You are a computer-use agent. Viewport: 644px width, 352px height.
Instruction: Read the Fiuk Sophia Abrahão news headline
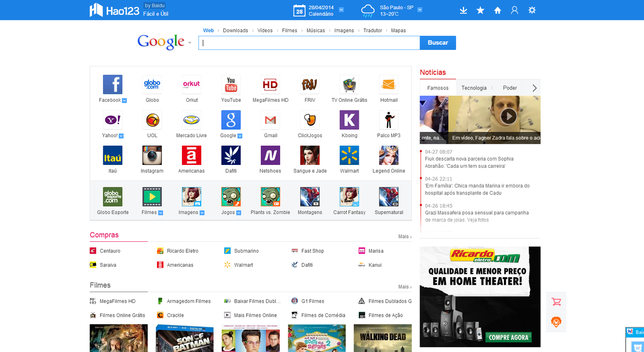pyautogui.click(x=469, y=163)
